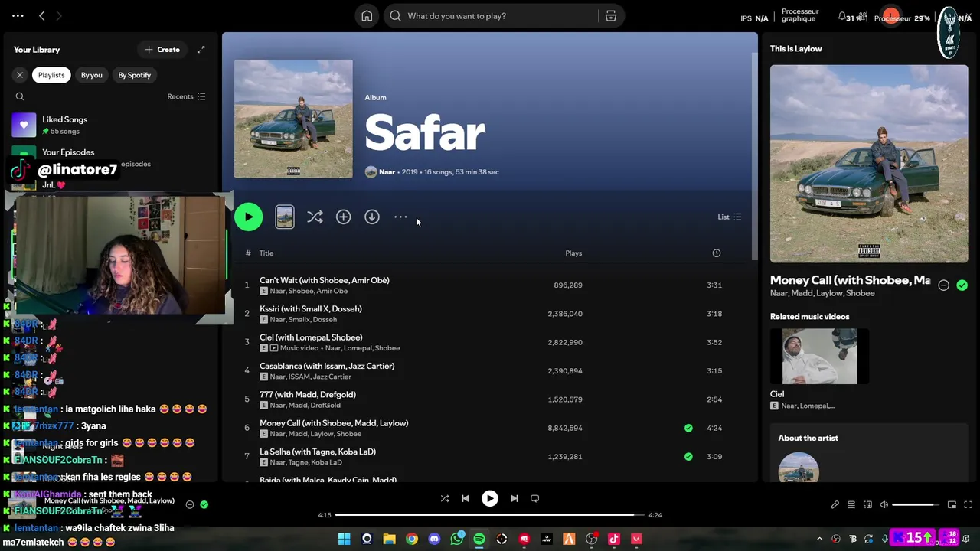The height and width of the screenshot is (551, 980).
Task: Open Discord from taskbar
Action: [x=434, y=539]
